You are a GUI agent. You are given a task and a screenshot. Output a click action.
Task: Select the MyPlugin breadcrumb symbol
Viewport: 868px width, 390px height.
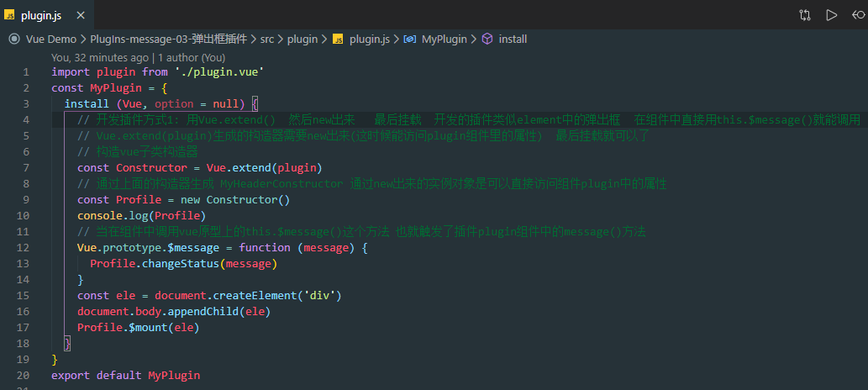pyautogui.click(x=444, y=39)
